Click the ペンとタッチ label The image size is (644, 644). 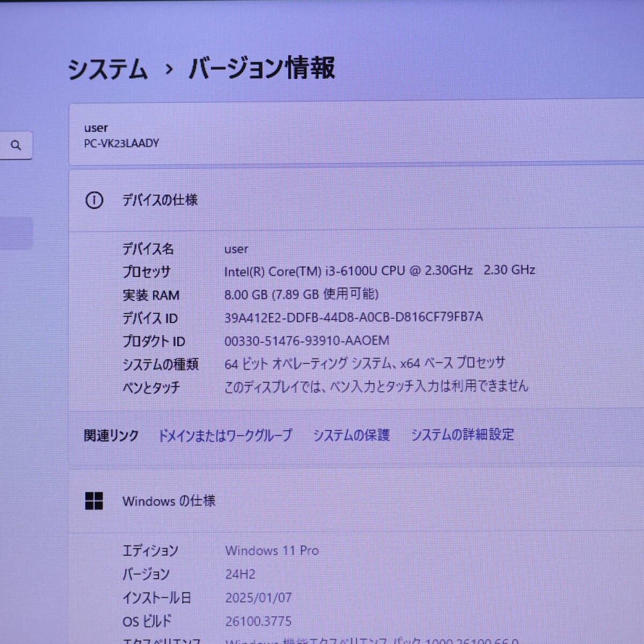point(151,387)
